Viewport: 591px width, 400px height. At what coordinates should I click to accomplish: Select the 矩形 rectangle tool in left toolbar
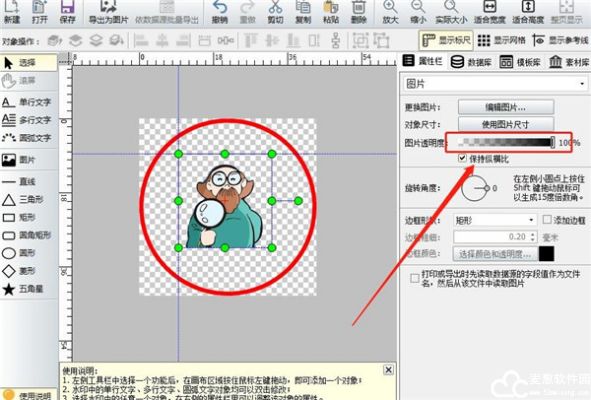point(29,218)
